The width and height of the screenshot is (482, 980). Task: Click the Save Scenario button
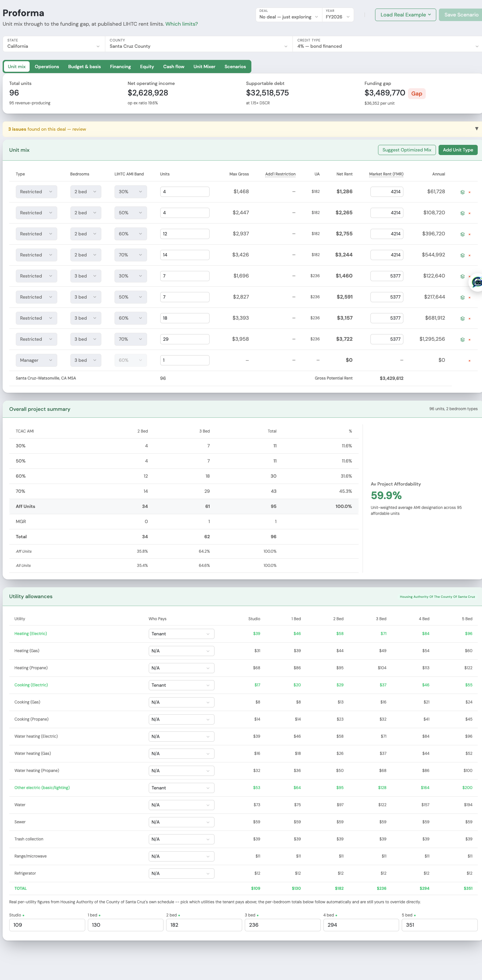coord(461,14)
